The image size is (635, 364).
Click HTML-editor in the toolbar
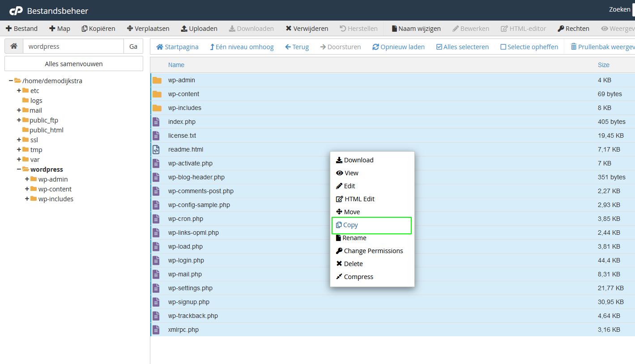click(x=524, y=28)
